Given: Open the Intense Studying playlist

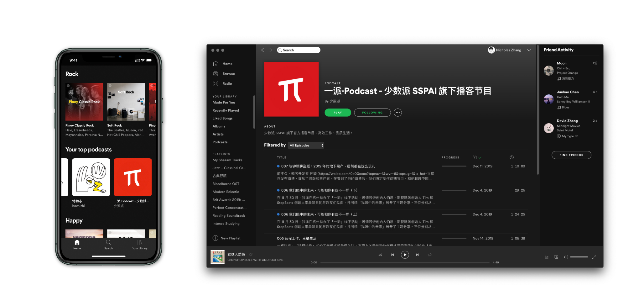Looking at the screenshot, I should (226, 224).
